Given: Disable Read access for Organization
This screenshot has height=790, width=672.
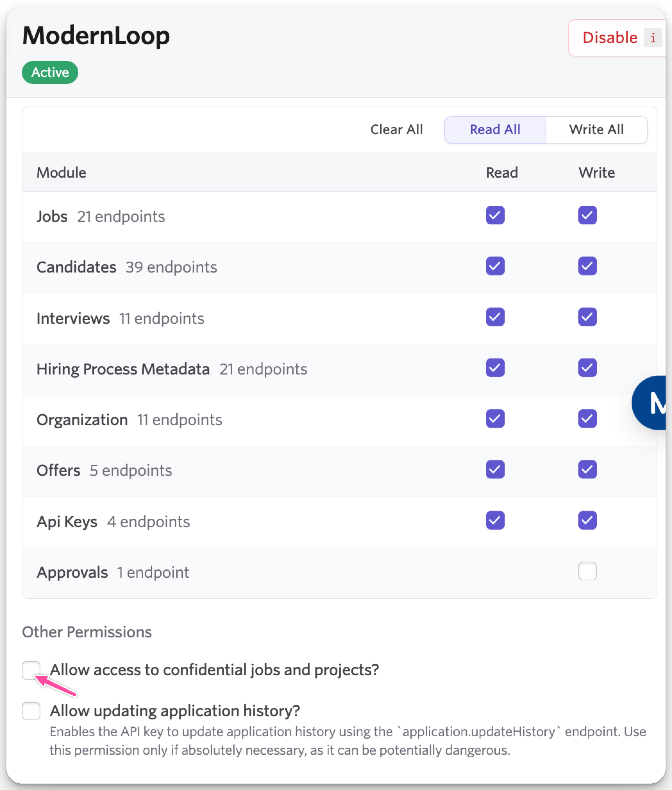Looking at the screenshot, I should (495, 419).
